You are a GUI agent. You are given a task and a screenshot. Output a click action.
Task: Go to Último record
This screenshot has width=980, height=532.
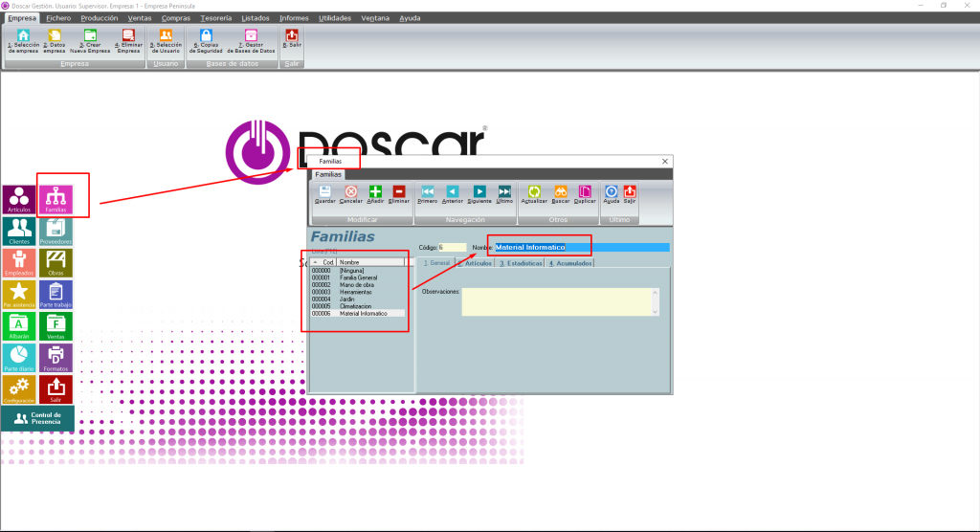click(x=504, y=194)
